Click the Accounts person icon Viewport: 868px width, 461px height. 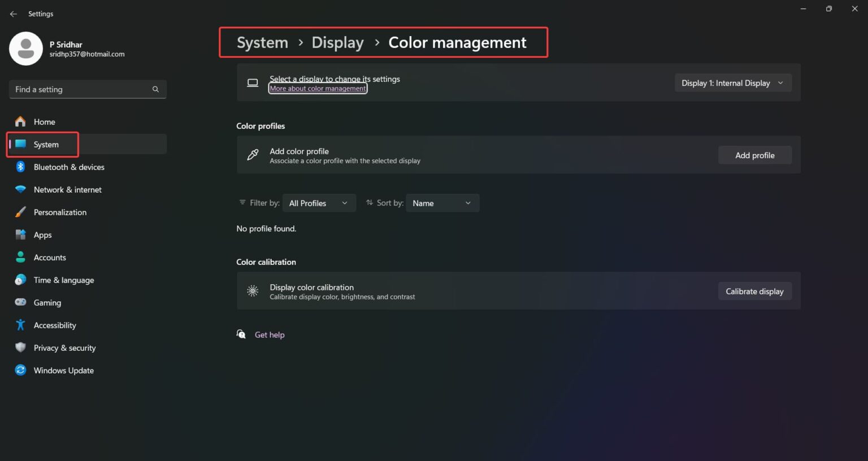coord(20,257)
